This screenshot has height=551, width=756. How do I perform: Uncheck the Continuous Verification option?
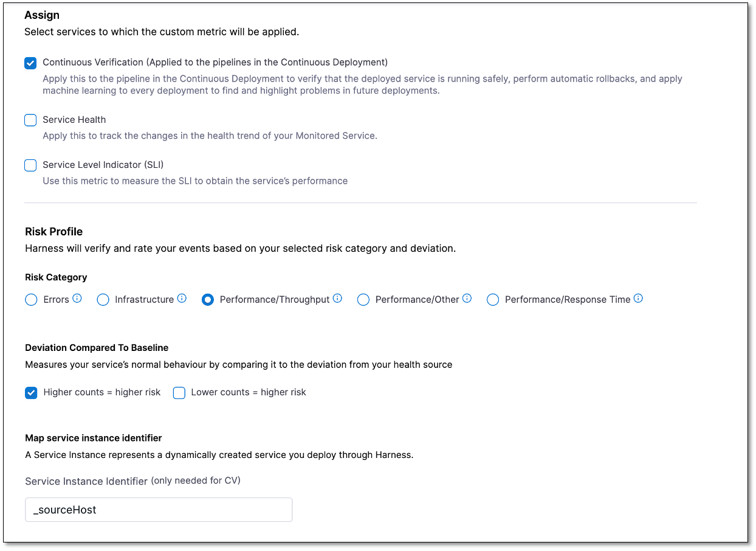tap(30, 63)
